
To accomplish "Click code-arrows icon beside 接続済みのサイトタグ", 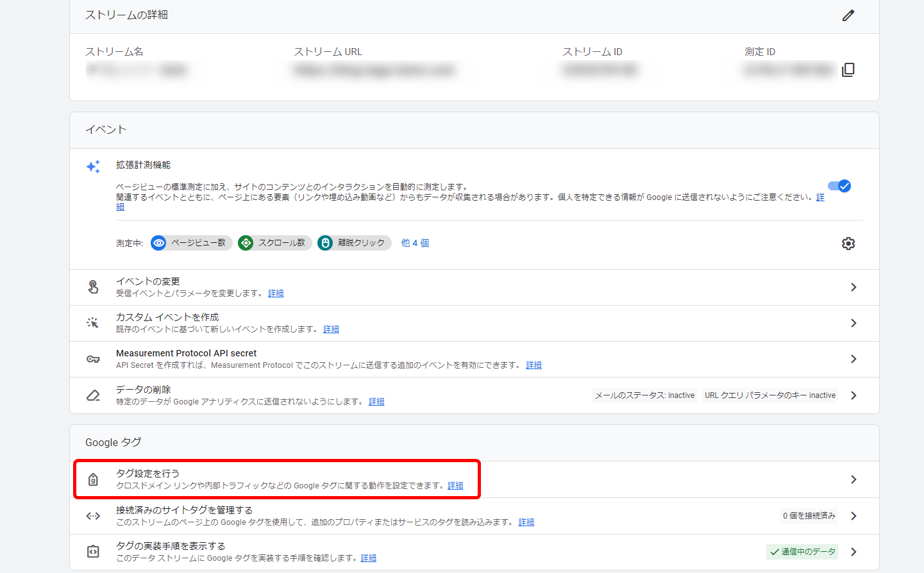I will tap(93, 516).
